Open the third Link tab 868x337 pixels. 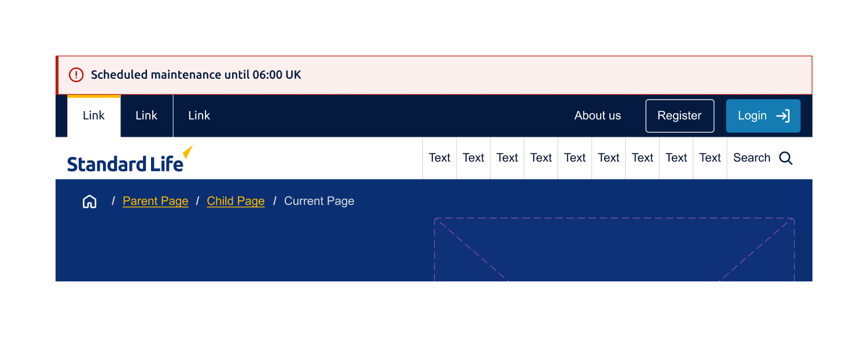[199, 116]
